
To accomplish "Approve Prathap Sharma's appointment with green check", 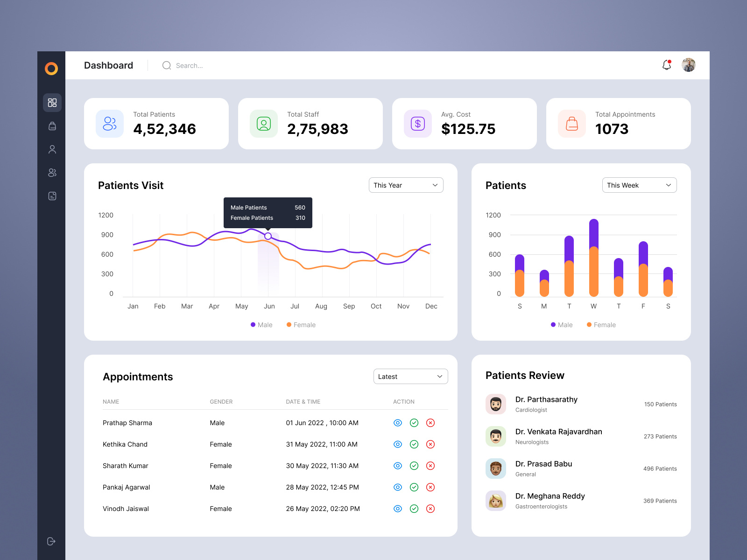I will click(414, 423).
